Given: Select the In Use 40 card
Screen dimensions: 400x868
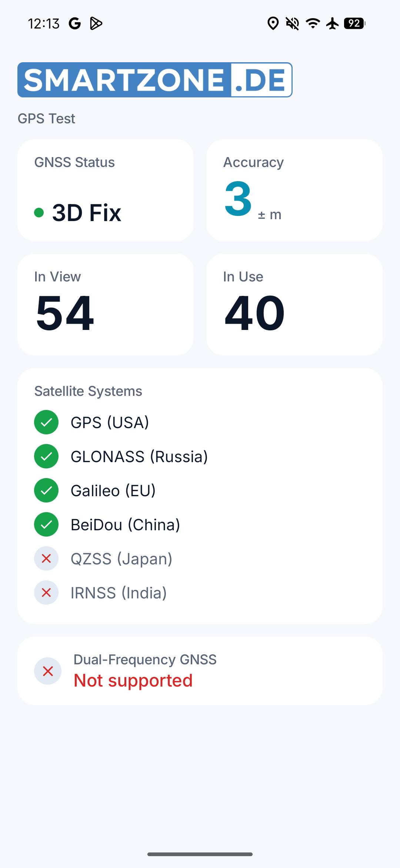Looking at the screenshot, I should click(294, 304).
